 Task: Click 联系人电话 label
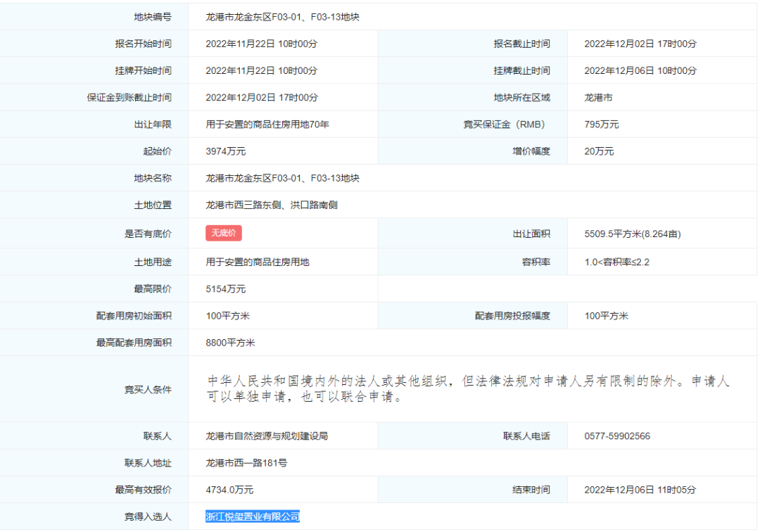(x=527, y=436)
